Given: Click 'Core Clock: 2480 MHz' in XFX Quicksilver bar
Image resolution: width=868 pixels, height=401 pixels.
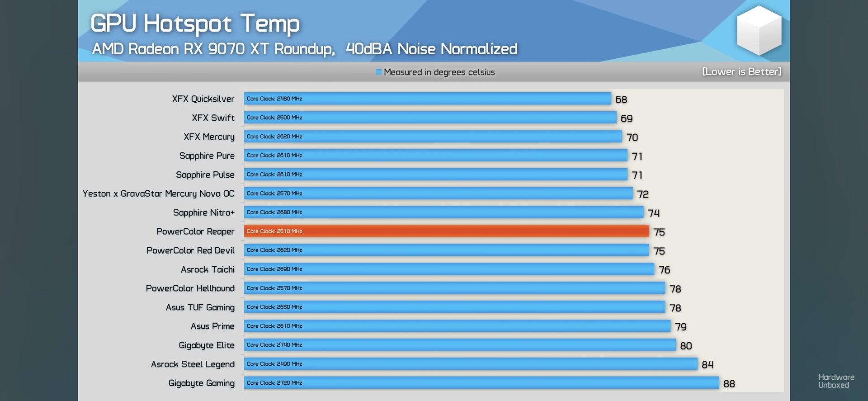Looking at the screenshot, I should 274,99.
